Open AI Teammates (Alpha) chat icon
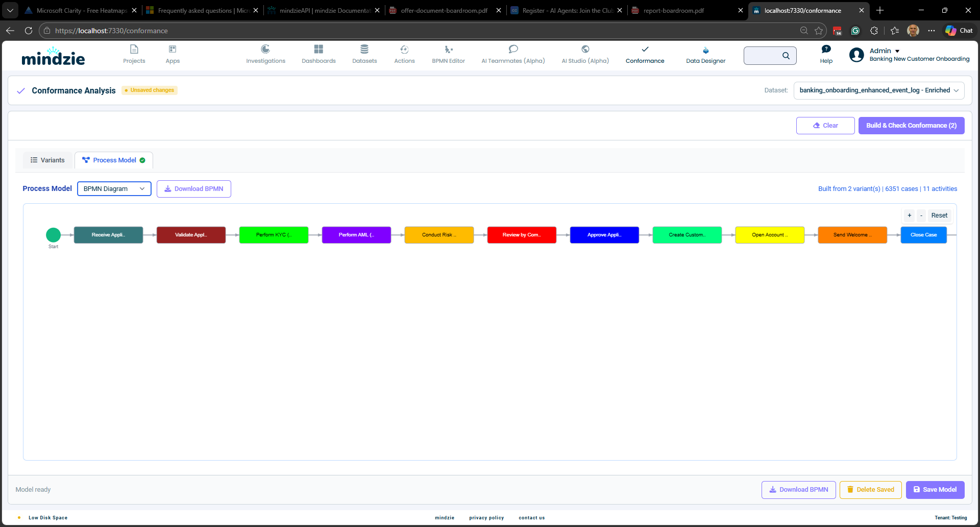The height and width of the screenshot is (527, 980). [x=513, y=49]
